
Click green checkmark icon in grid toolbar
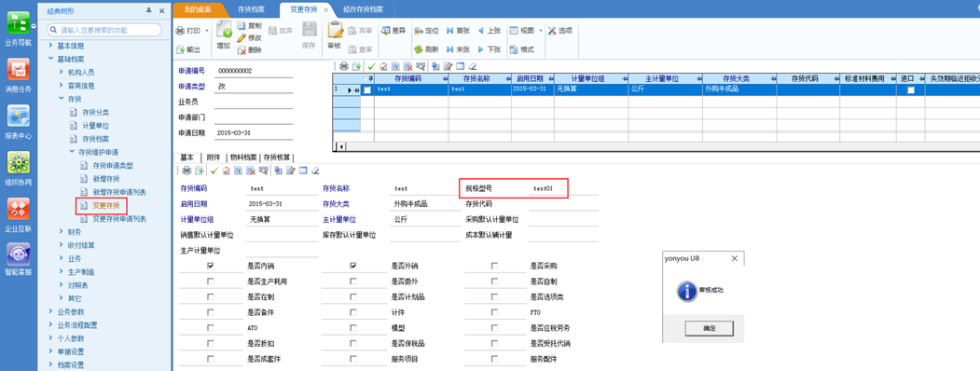click(371, 65)
